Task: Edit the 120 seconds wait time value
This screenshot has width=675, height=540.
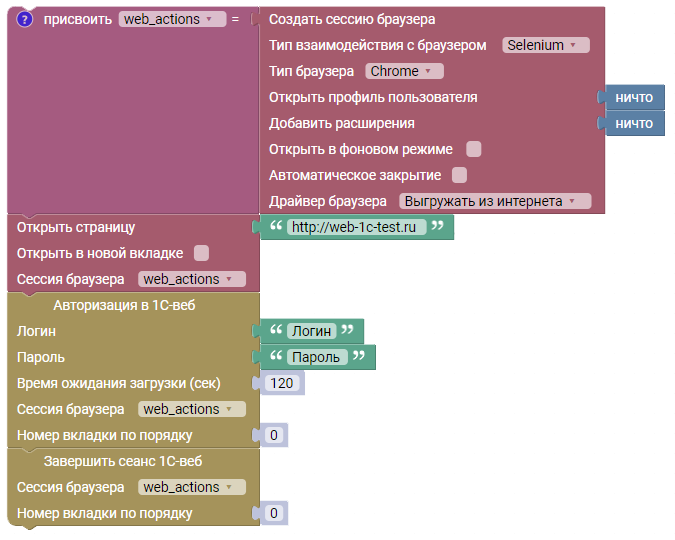Action: [x=282, y=383]
